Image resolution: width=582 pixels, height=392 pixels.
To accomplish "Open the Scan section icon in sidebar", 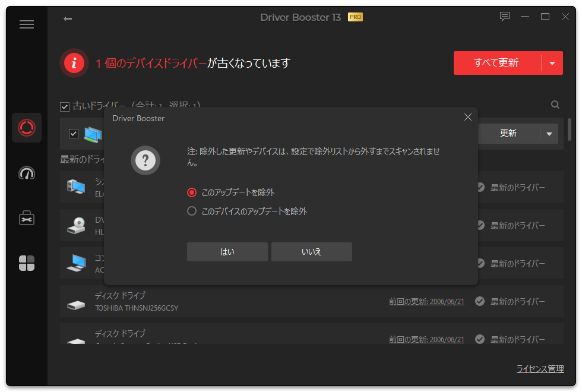I will point(27,128).
